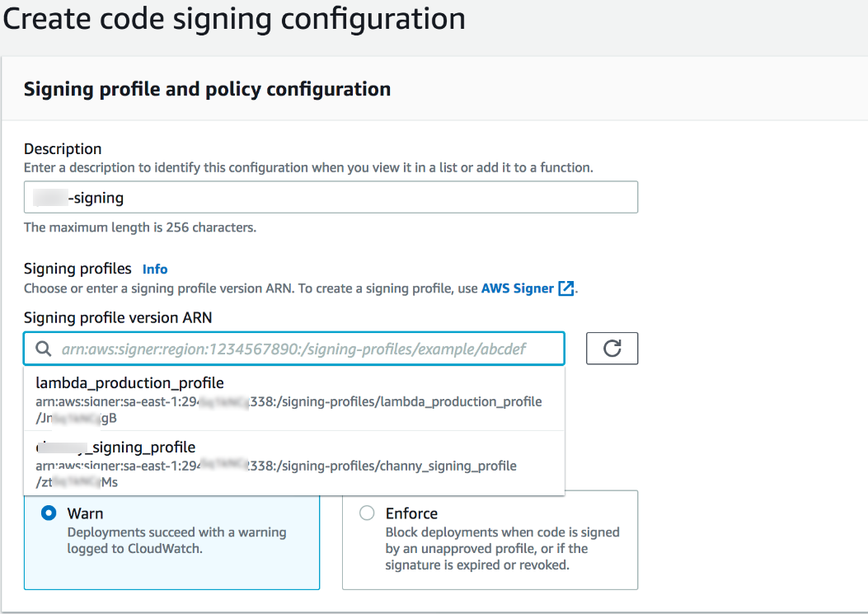Image resolution: width=868 pixels, height=614 pixels.
Task: Click the lambda_production_profile ARN text
Action: 289,401
